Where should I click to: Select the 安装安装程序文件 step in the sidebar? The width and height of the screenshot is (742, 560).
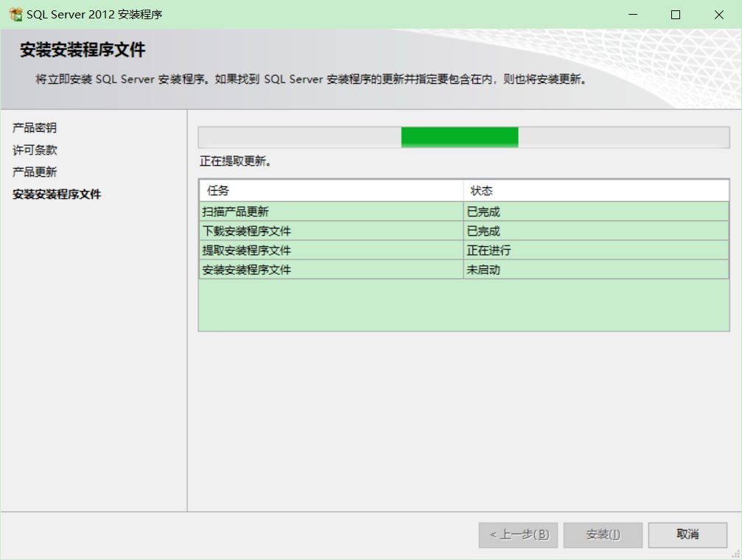[57, 194]
